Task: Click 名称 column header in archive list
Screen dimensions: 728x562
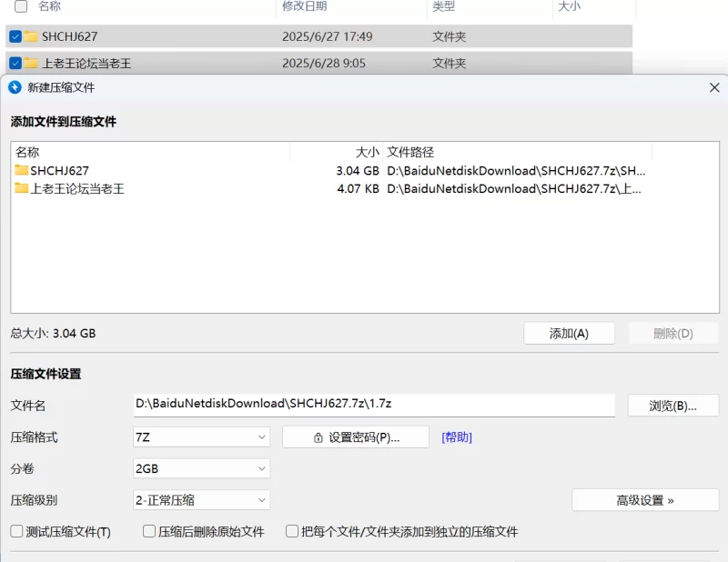Action: pyautogui.click(x=27, y=152)
